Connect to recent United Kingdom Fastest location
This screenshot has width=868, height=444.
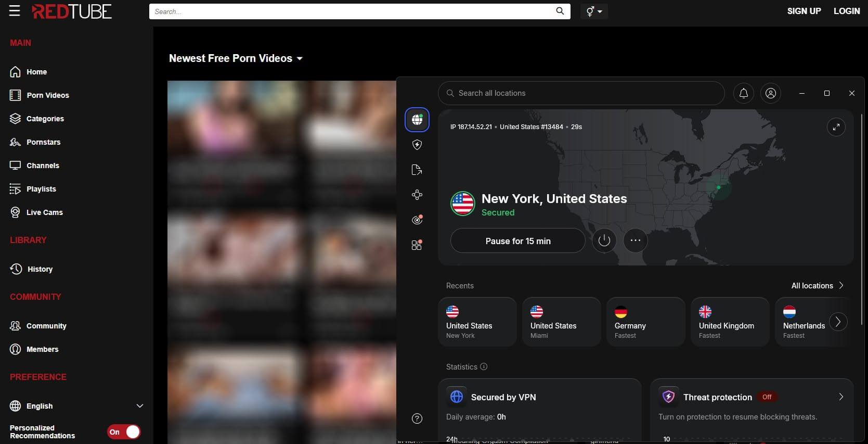pos(730,322)
